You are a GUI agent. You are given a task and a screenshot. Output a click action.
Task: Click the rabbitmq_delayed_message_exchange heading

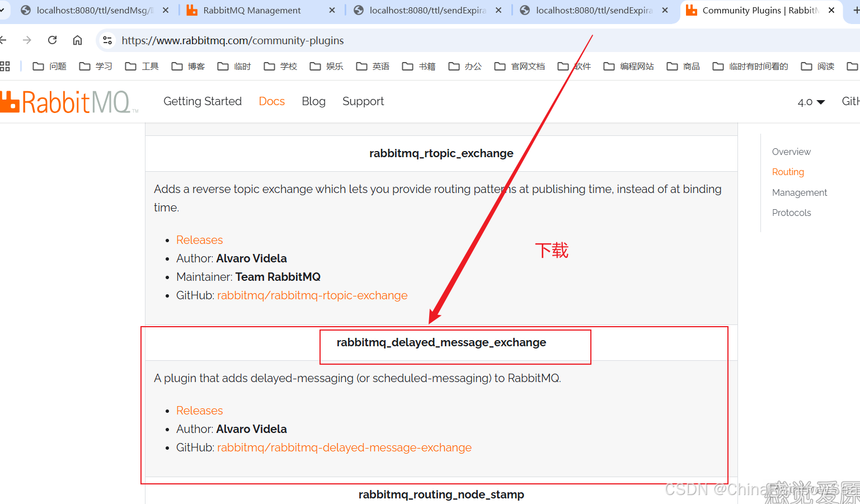441,342
